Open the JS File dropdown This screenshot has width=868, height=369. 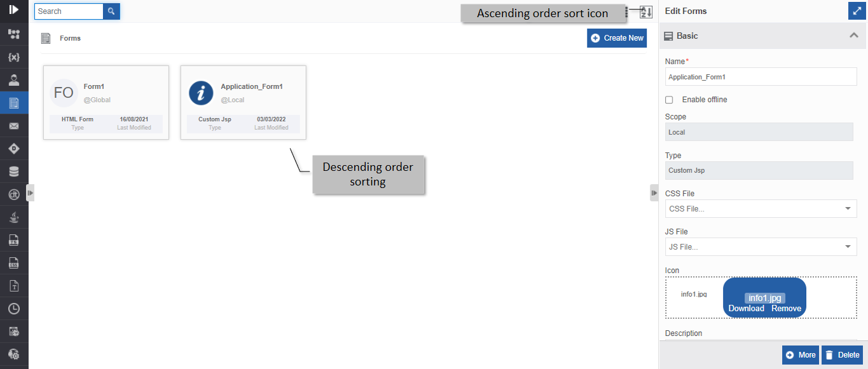coord(761,246)
